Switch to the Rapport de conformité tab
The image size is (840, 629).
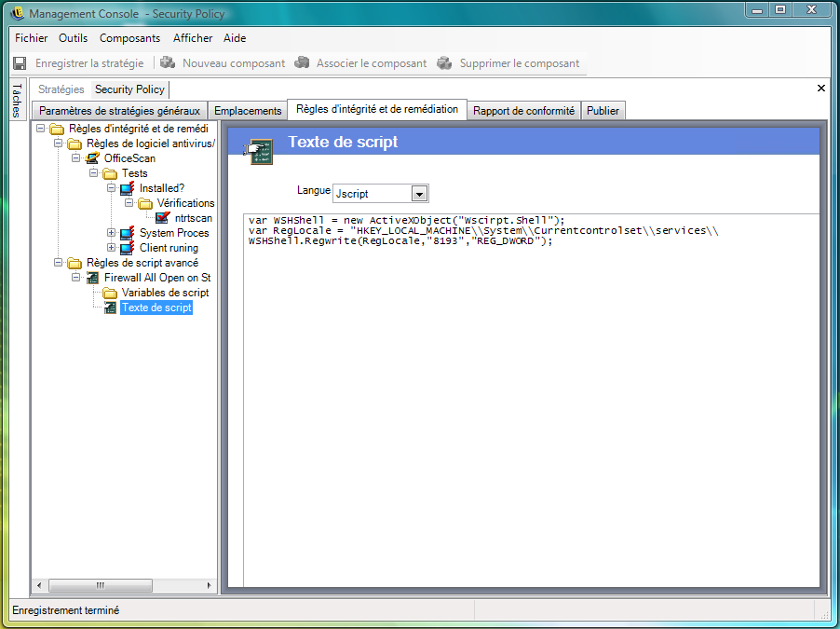click(x=523, y=111)
